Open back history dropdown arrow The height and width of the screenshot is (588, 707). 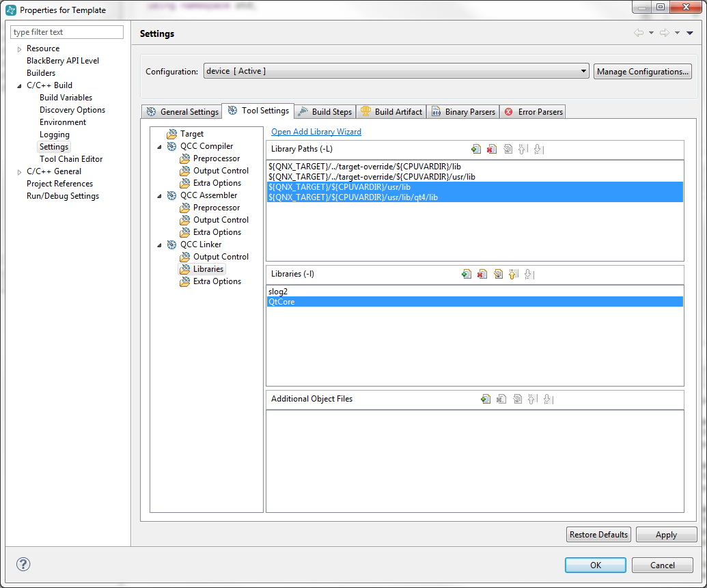651,33
